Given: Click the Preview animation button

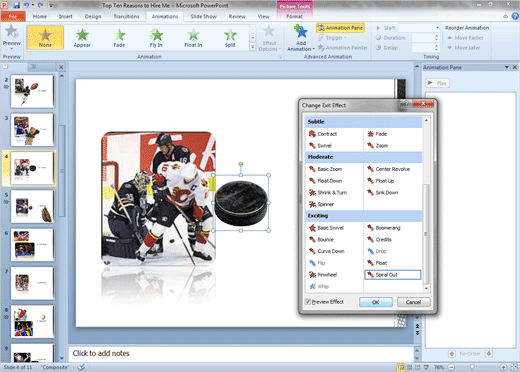Looking at the screenshot, I should (x=12, y=37).
